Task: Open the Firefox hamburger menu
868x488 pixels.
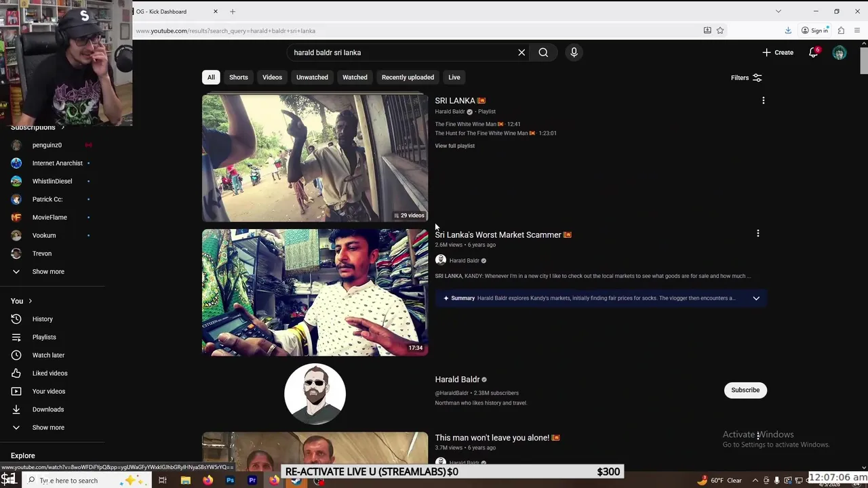Action: tap(858, 30)
